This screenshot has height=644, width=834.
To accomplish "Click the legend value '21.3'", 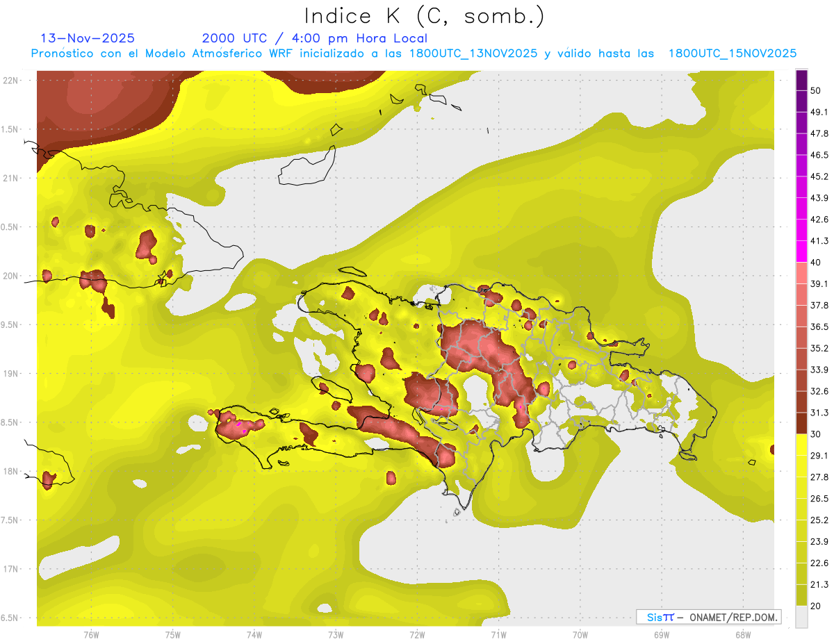I will [819, 585].
